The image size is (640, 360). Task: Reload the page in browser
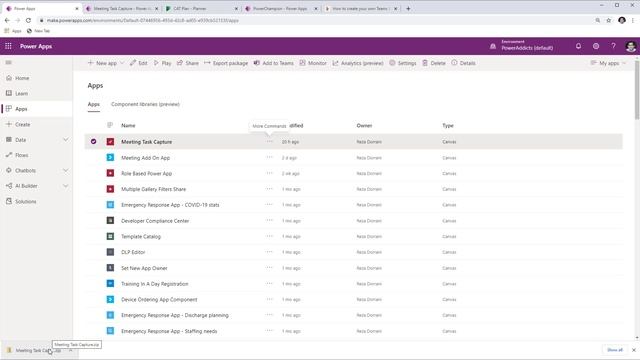28,20
